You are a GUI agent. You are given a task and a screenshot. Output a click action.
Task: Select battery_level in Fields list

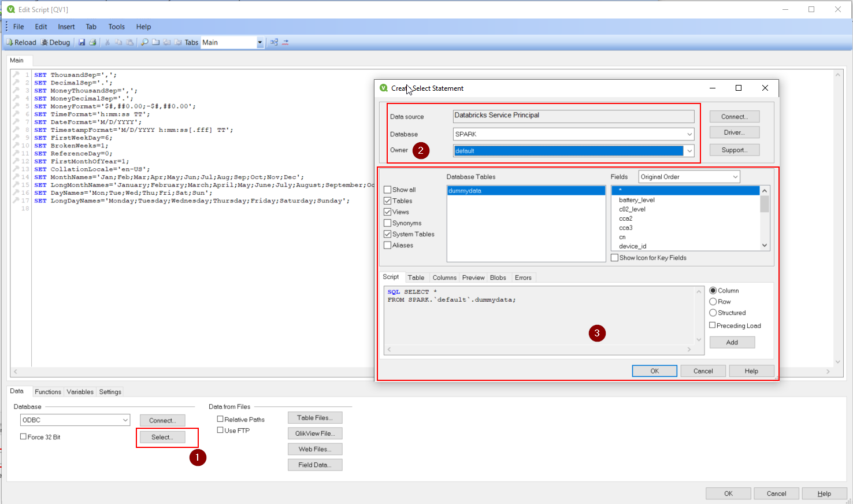pyautogui.click(x=636, y=200)
